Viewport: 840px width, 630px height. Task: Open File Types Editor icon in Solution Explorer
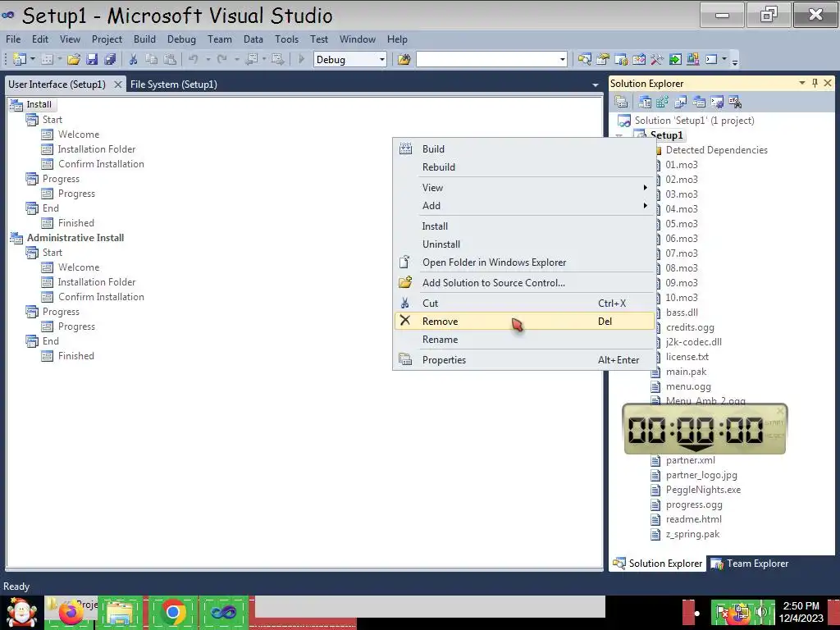[x=681, y=102]
